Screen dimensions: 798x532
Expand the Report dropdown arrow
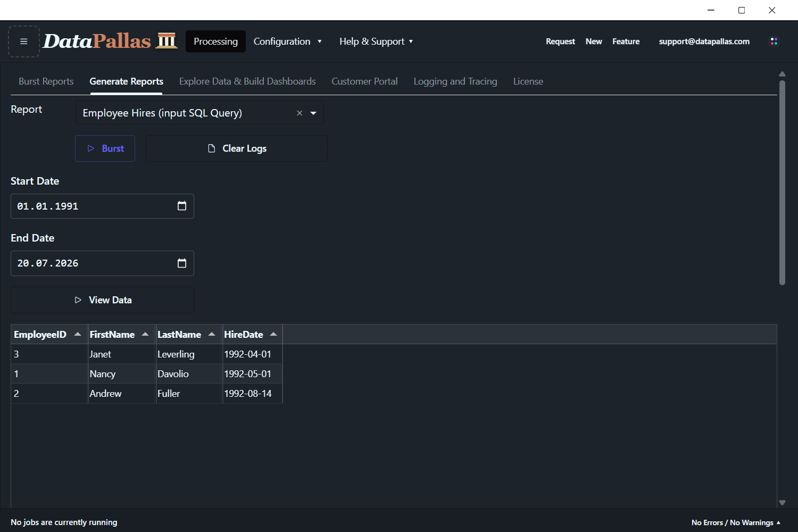313,113
